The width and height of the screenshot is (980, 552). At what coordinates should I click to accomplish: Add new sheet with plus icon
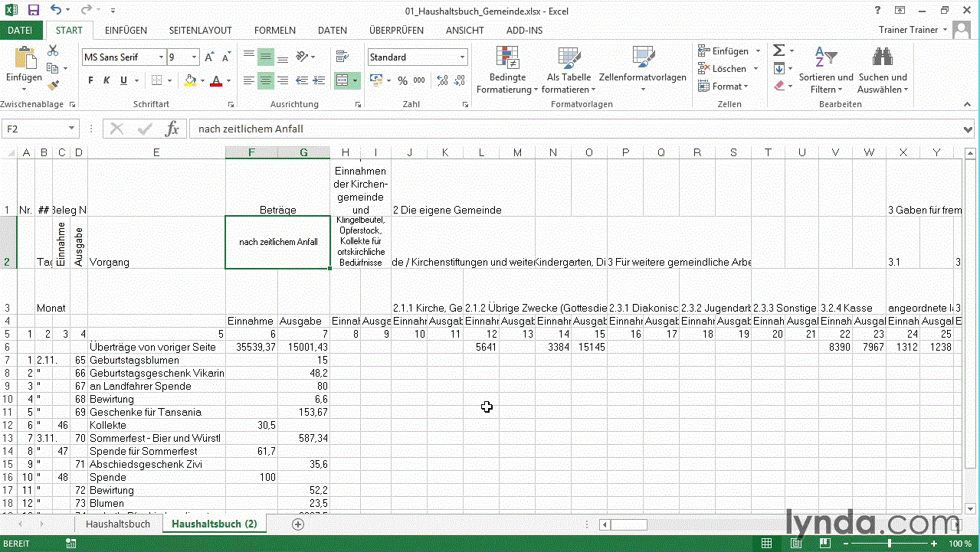[x=298, y=524]
